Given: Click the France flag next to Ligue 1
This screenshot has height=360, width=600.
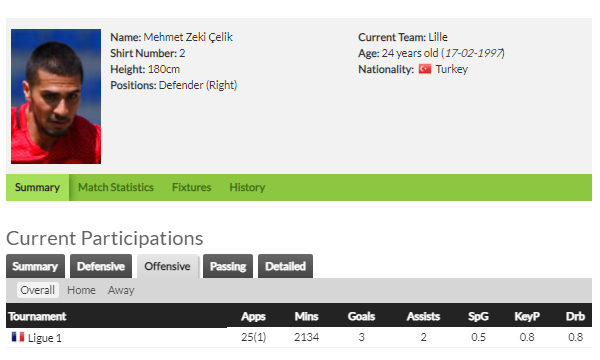Looking at the screenshot, I should pyautogui.click(x=18, y=337).
